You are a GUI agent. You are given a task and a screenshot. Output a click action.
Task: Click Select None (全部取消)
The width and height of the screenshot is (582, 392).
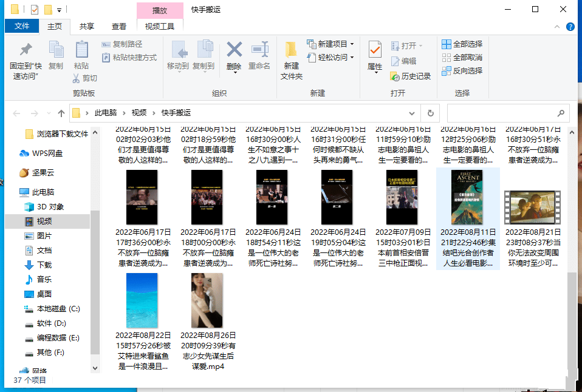(462, 58)
